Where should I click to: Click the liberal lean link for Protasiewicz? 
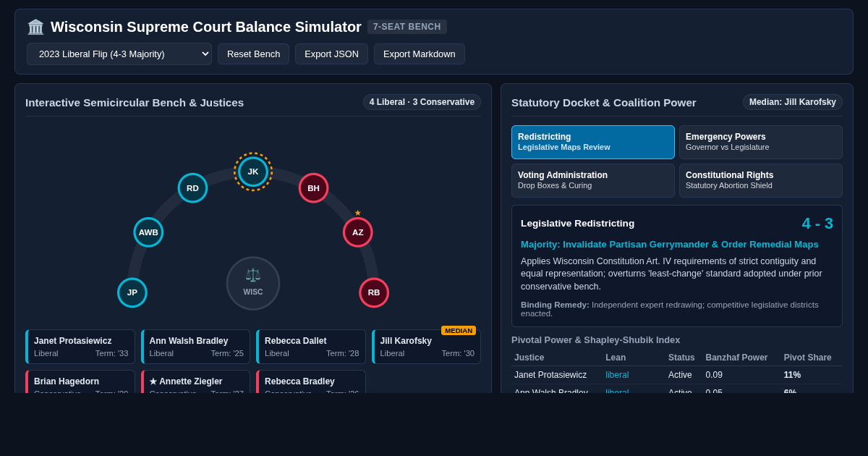[617, 375]
